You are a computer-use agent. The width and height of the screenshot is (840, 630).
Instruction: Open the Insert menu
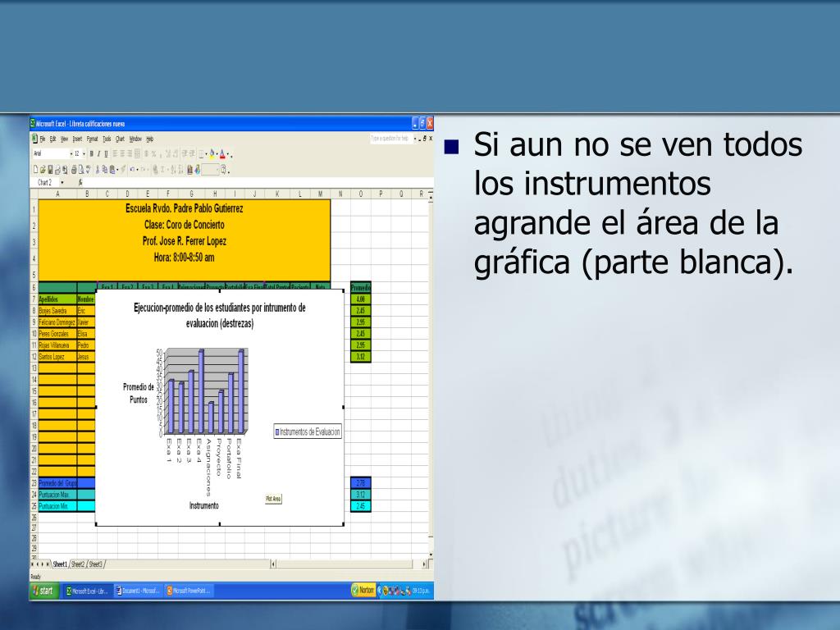77,139
